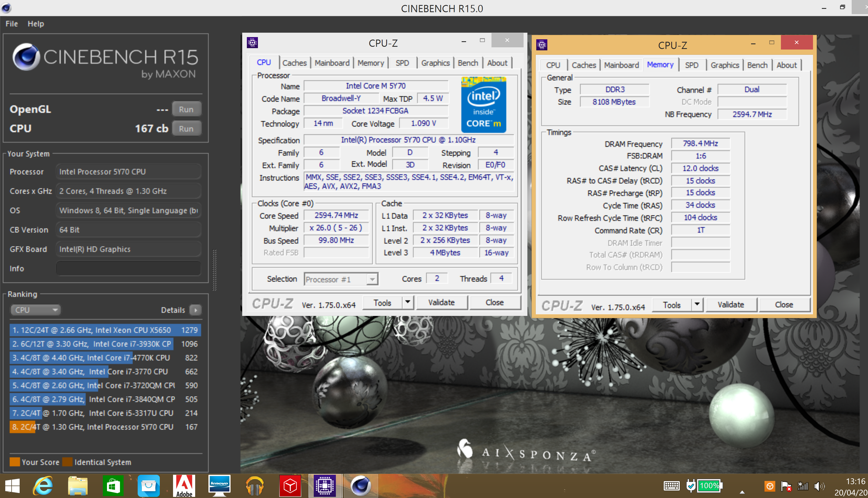Open volume speaker tray icon
868x498 pixels.
click(x=819, y=486)
